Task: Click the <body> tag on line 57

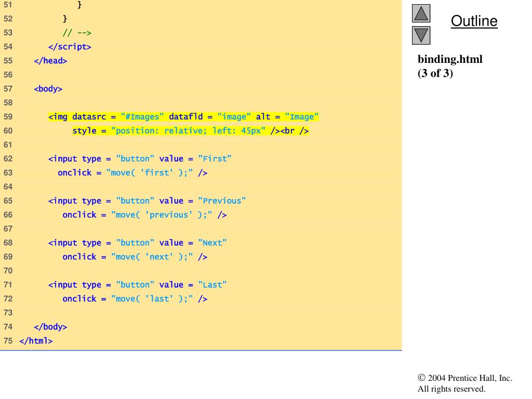Action: [49, 88]
